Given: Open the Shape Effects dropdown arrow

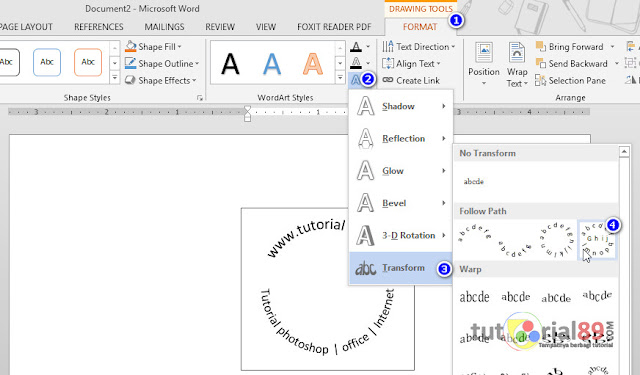Looking at the screenshot, I should tap(194, 80).
